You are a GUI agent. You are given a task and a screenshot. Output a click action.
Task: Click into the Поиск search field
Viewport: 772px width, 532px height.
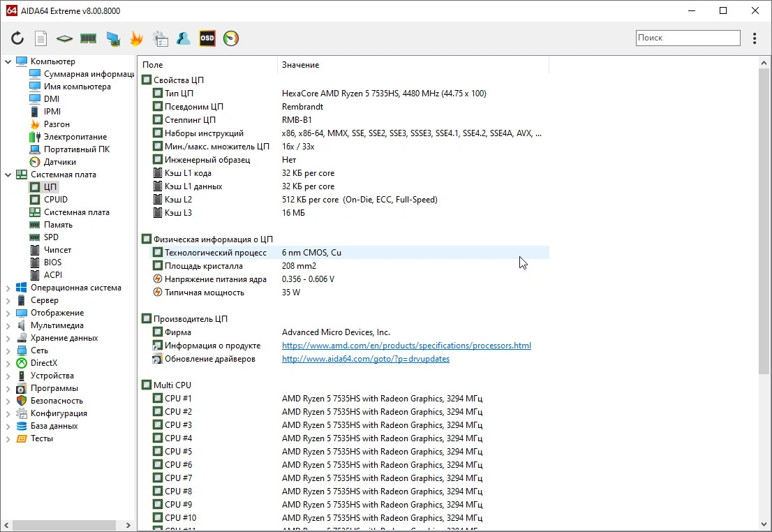click(688, 38)
